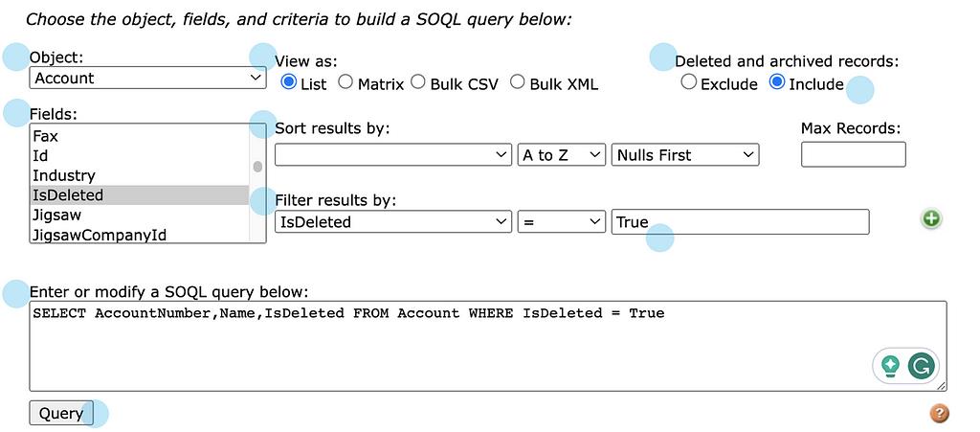The height and width of the screenshot is (432, 980).
Task: Select the Matrix view option
Action: pyautogui.click(x=345, y=83)
